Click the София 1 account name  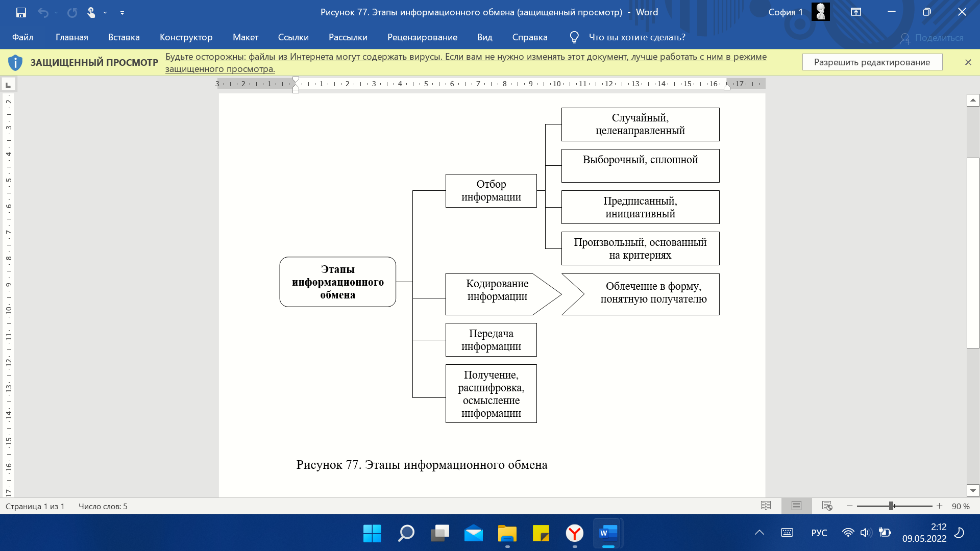tap(786, 12)
